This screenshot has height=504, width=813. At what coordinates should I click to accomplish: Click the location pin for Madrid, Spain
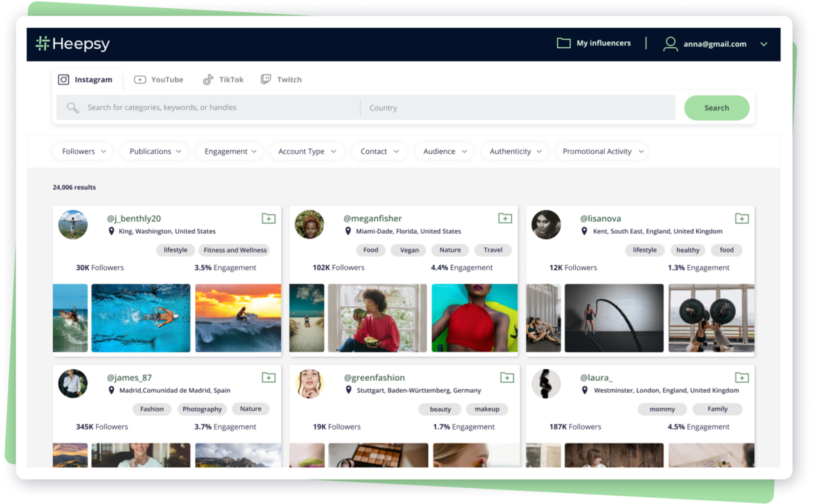coord(111,390)
